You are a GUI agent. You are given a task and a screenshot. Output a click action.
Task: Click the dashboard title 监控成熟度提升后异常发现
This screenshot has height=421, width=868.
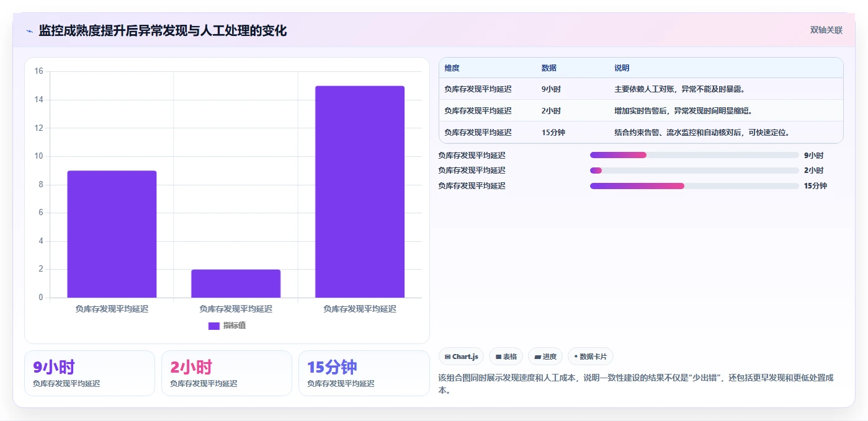point(163,30)
